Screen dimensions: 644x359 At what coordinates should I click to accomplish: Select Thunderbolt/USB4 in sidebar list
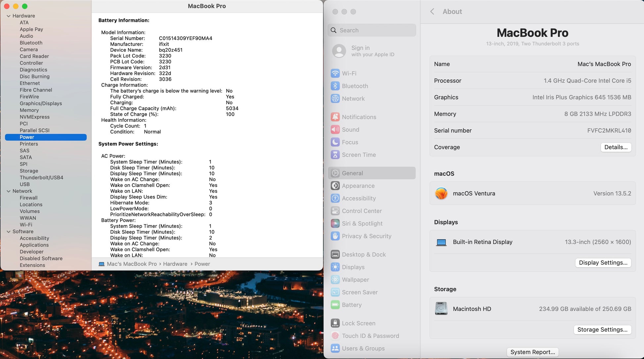41,177
